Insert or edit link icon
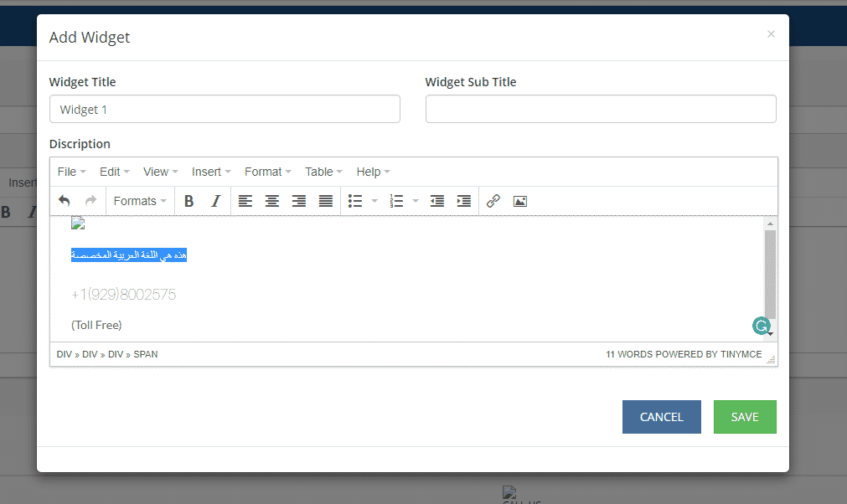847x504 pixels. coord(493,201)
